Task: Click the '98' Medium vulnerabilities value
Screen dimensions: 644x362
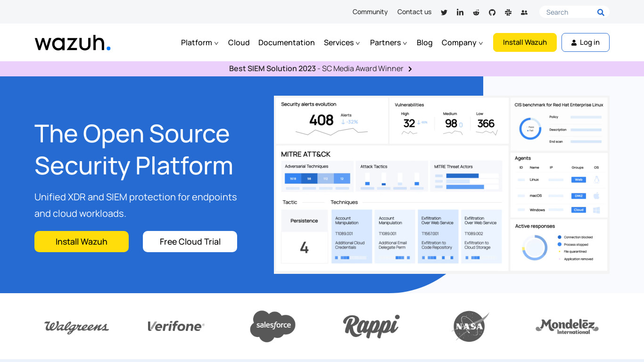Action: [451, 123]
